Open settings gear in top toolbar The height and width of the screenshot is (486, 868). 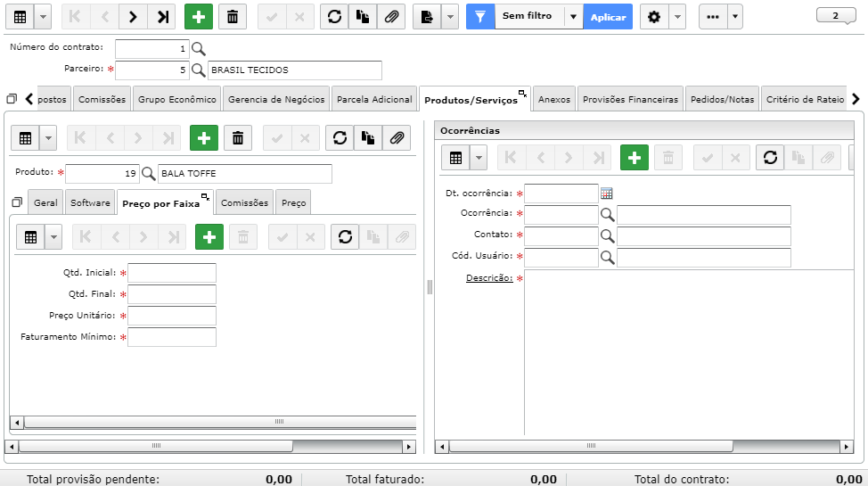(x=654, y=17)
